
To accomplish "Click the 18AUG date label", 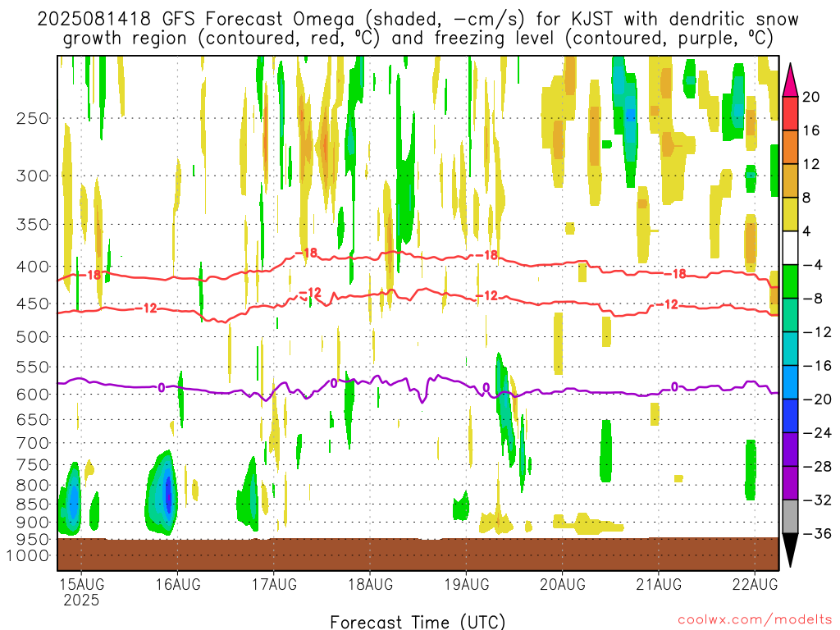I will click(x=370, y=584).
